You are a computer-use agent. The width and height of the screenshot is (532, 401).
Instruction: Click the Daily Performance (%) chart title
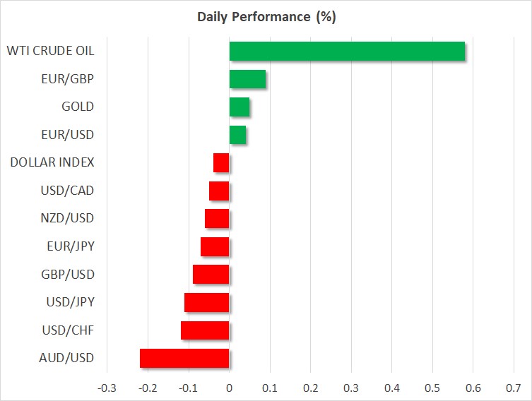[x=266, y=17]
